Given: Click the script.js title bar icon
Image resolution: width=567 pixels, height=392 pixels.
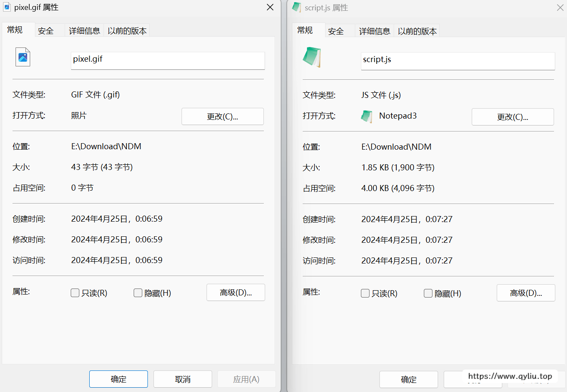Looking at the screenshot, I should point(297,7).
